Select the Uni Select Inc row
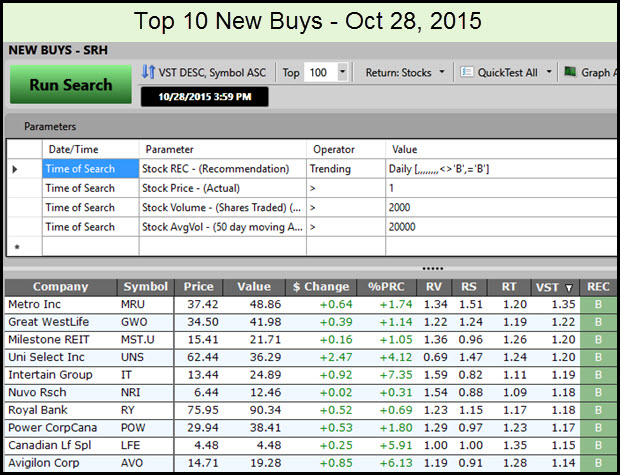Screen dimensions: 620x475 tap(310, 358)
